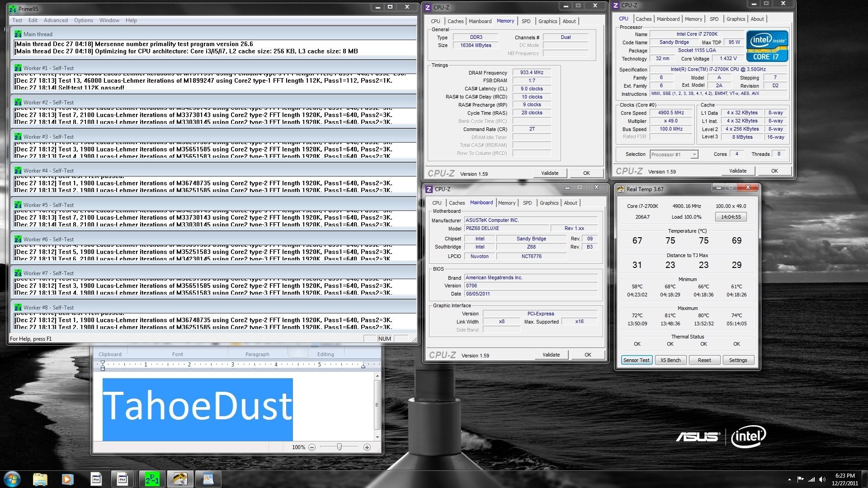Click Worker #6 Self-Test window icon

[x=18, y=239]
